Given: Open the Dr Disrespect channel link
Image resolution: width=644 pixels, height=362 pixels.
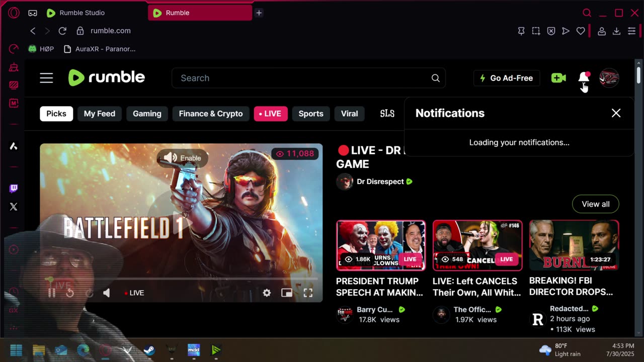Looking at the screenshot, I should pyautogui.click(x=380, y=182).
